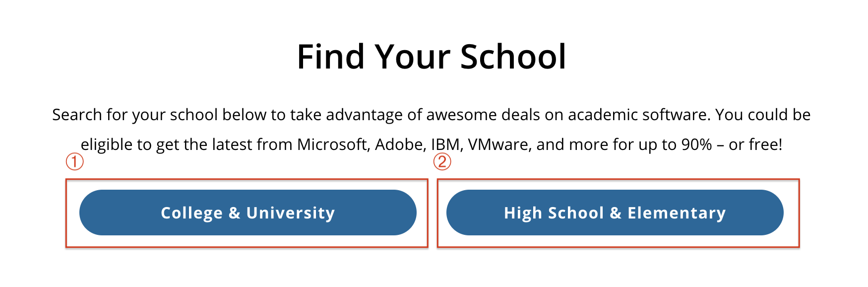Click the ampersand in College & University

tap(234, 213)
